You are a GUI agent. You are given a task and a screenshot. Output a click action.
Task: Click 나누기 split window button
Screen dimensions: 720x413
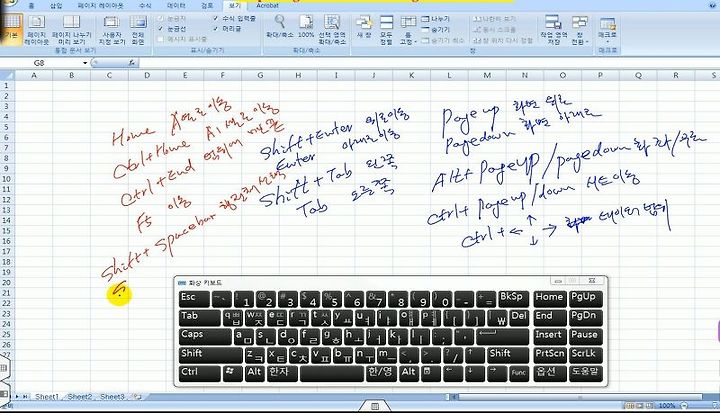tap(435, 19)
